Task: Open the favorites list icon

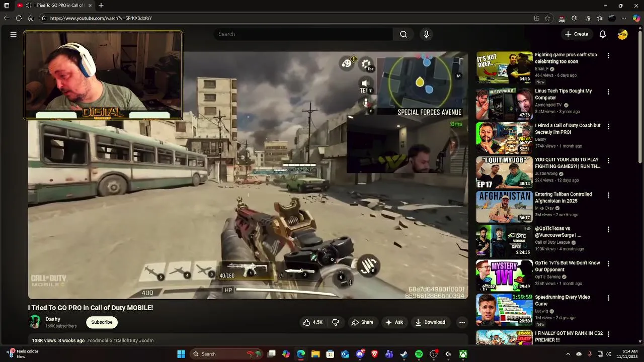Action: tap(600, 18)
